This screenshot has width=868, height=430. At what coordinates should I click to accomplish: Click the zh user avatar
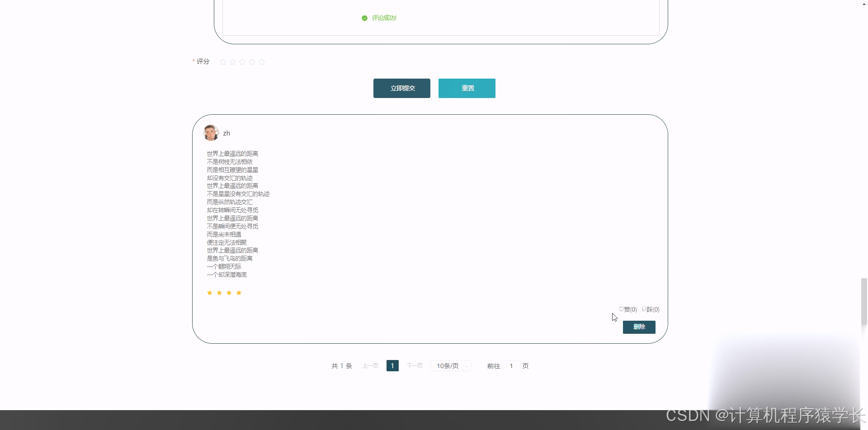coord(211,133)
